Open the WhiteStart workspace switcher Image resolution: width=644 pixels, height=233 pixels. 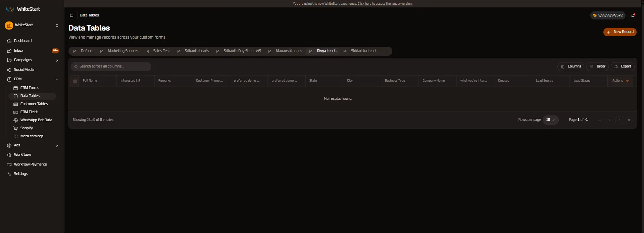32,26
